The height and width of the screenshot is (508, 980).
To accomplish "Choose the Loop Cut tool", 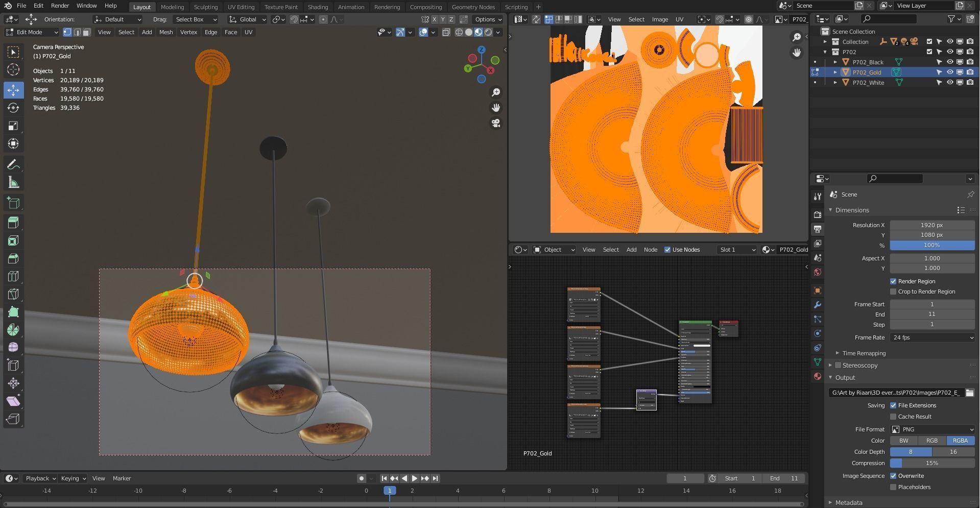I will (13, 276).
